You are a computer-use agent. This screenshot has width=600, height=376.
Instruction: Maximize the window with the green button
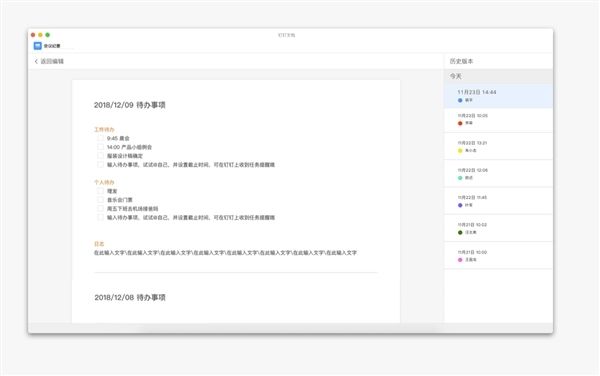tap(47, 35)
